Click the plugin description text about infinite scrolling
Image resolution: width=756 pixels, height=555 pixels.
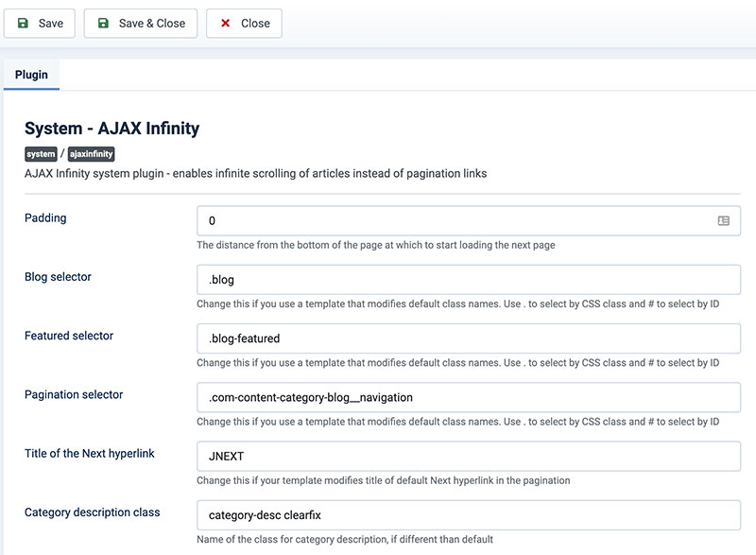[255, 174]
